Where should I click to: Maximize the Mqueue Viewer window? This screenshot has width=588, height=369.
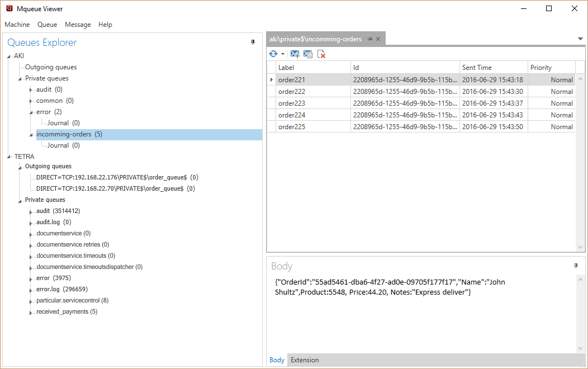(549, 8)
